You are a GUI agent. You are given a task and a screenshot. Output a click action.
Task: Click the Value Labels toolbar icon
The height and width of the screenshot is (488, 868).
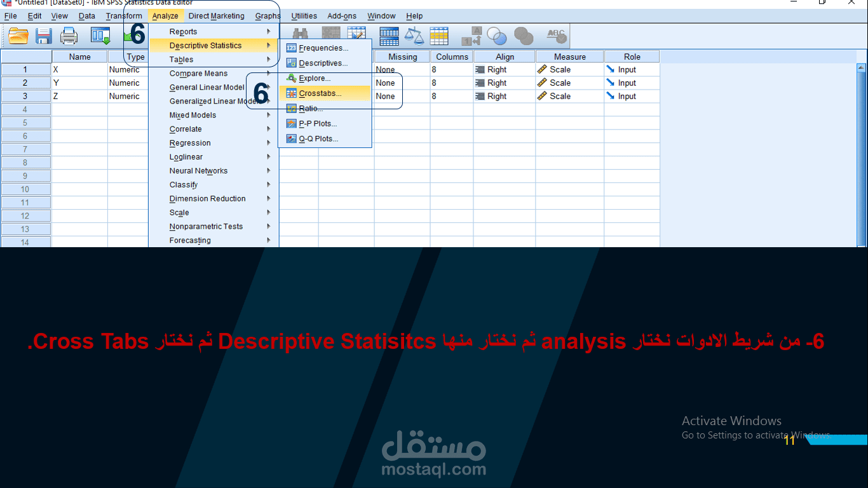click(471, 36)
